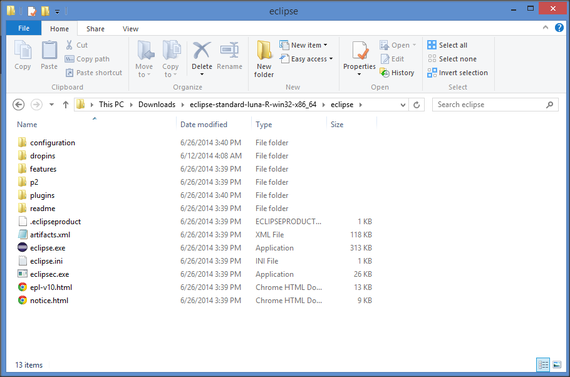Go back with the Back arrow
Image resolution: width=570 pixels, height=377 pixels.
[x=19, y=105]
